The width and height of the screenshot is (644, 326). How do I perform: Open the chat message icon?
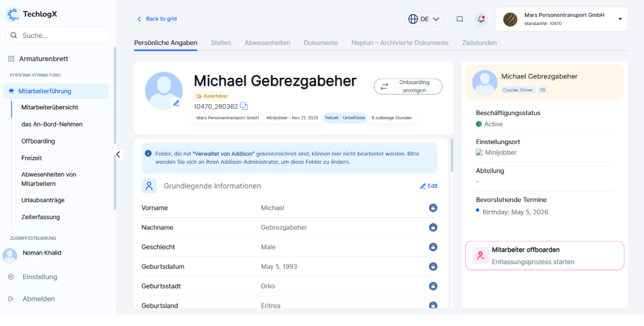tap(459, 19)
